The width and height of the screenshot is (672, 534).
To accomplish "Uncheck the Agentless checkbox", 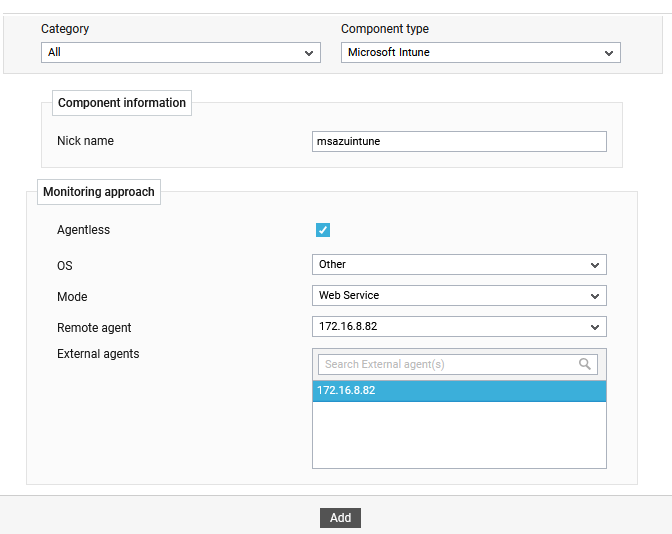I will click(x=323, y=231).
